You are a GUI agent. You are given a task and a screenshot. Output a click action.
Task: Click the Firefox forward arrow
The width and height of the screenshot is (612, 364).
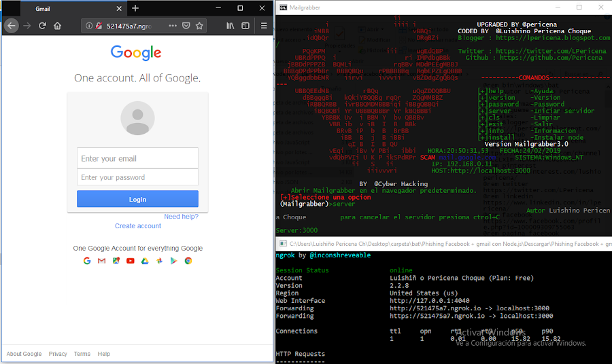[x=27, y=26]
